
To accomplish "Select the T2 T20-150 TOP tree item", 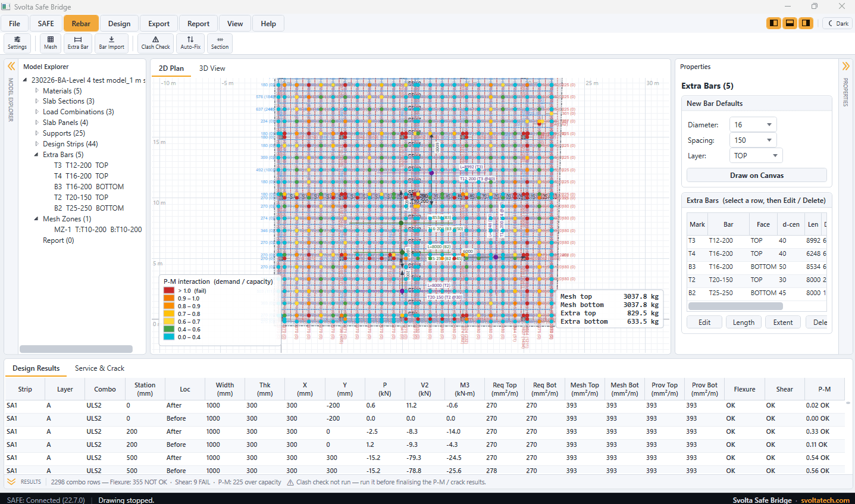I will coord(81,198).
